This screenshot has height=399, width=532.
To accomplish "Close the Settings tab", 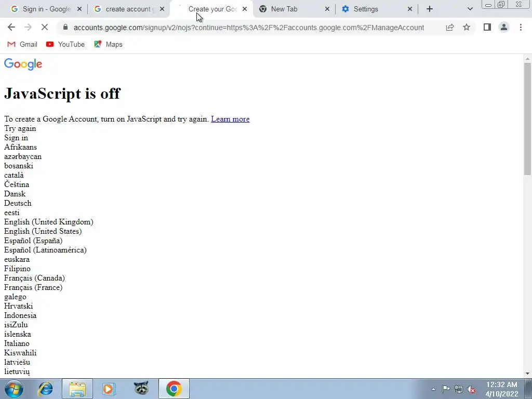I will pyautogui.click(x=410, y=9).
